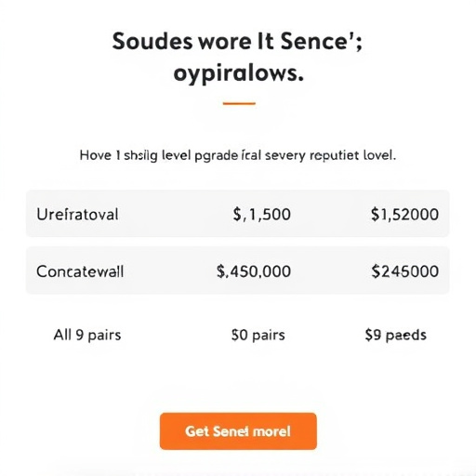Click the $0 pairs label
476x476 pixels.
point(258,336)
